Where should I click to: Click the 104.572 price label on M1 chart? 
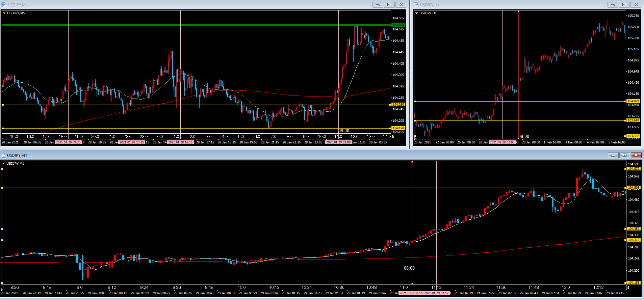tap(633, 169)
